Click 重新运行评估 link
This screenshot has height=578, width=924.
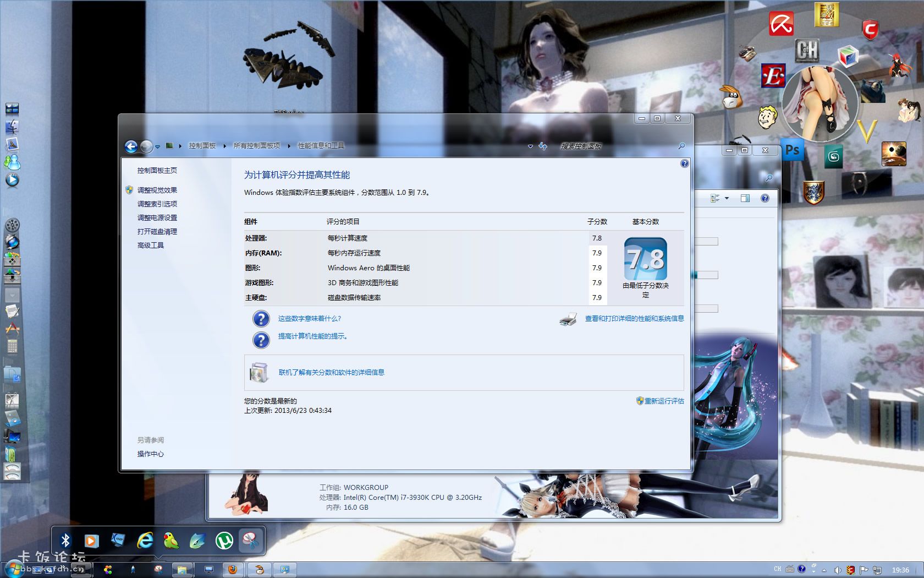pos(664,401)
